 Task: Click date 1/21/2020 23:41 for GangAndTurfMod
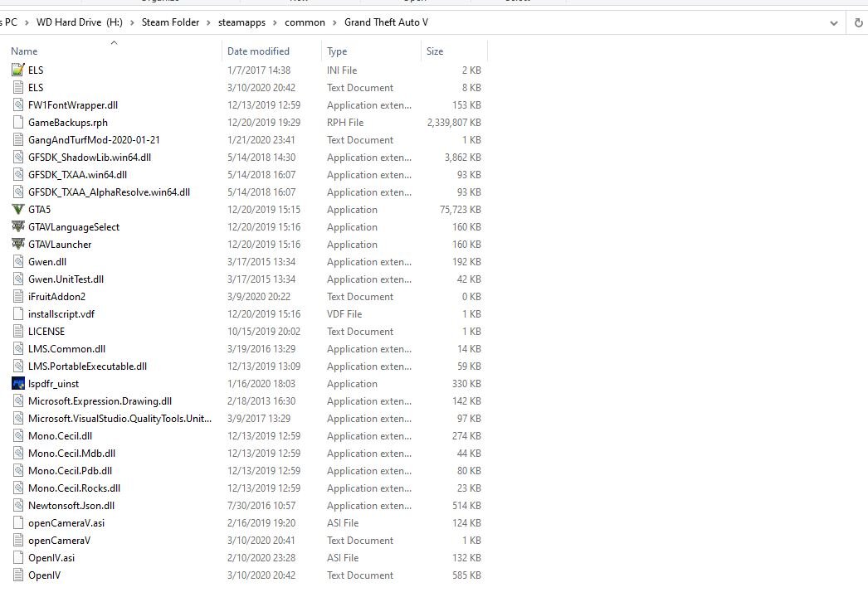[261, 140]
